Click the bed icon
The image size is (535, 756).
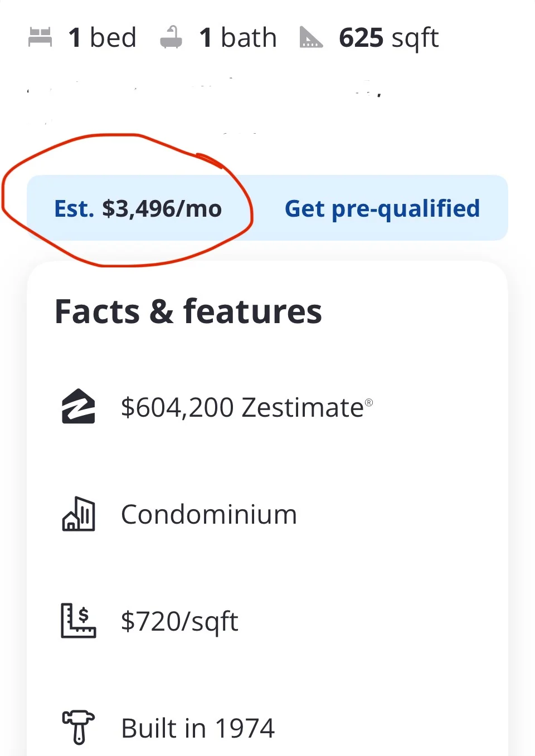pos(40,38)
